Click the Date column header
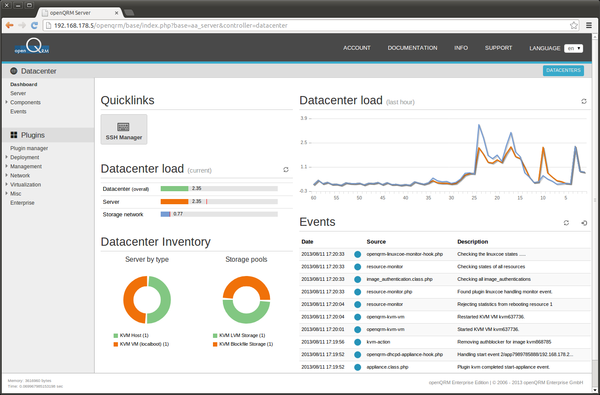Screen dimensions: 600x395 (x=307, y=242)
